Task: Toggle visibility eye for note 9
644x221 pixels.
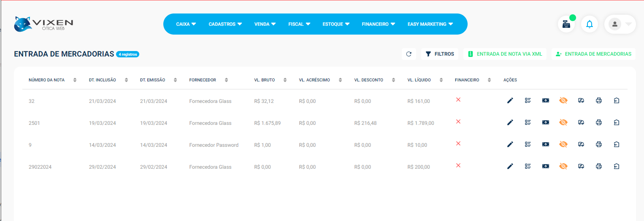Action: pos(563,144)
